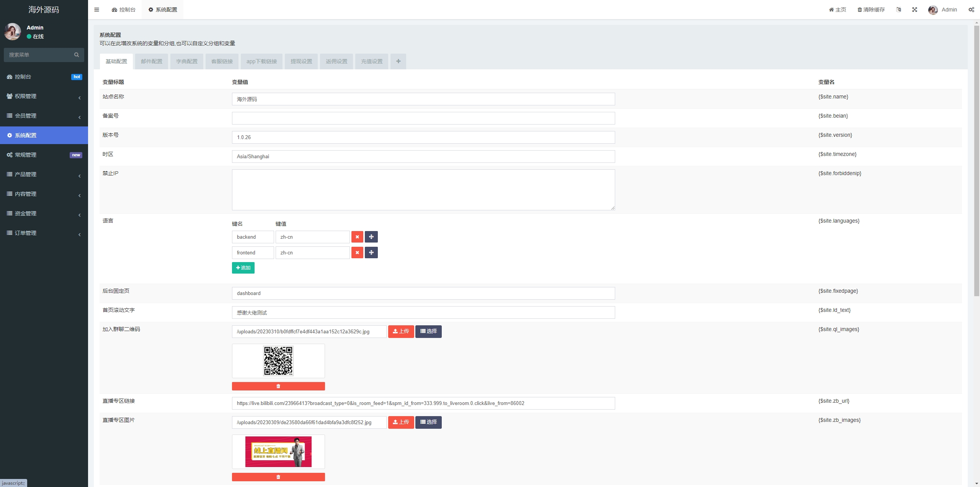This screenshot has height=487, width=980.
Task: Delete the QR code image
Action: (278, 386)
